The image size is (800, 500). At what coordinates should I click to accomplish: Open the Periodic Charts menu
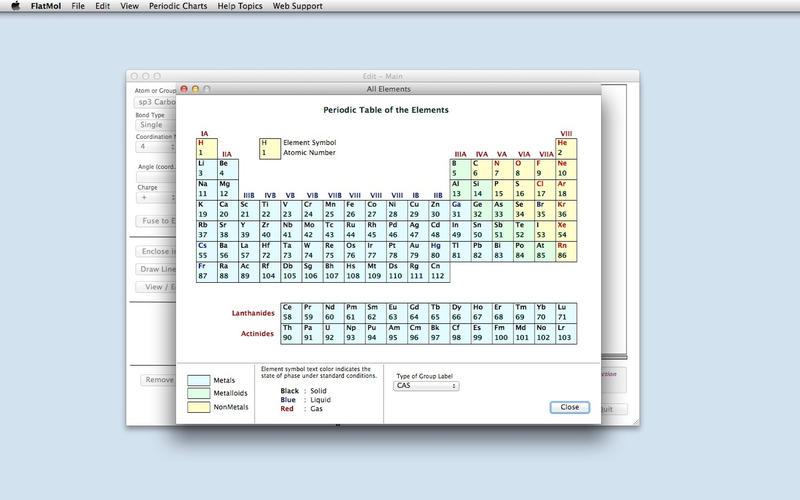(x=179, y=6)
